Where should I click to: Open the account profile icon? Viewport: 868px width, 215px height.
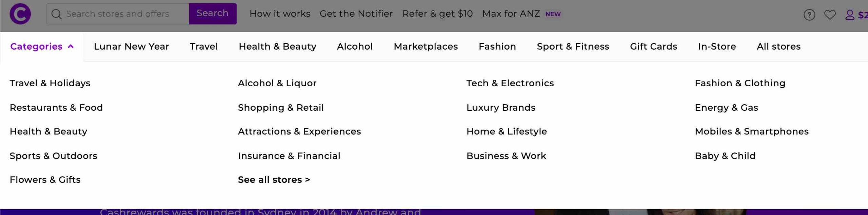[850, 15]
